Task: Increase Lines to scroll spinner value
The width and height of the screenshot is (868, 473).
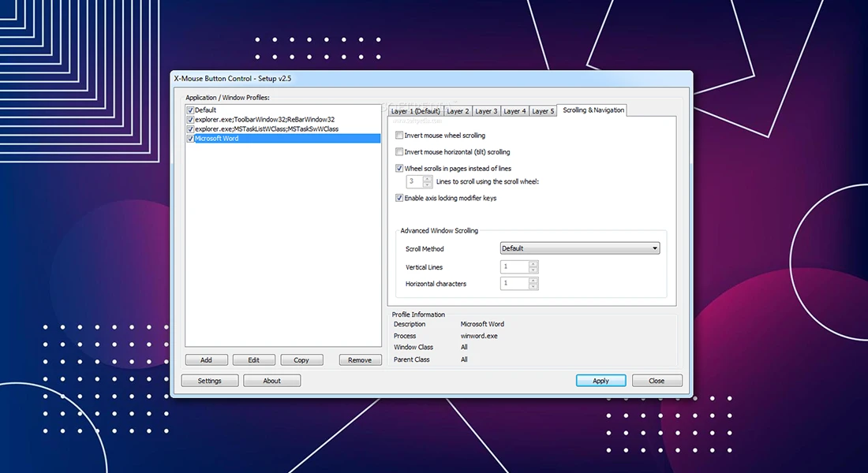Action: 428,178
